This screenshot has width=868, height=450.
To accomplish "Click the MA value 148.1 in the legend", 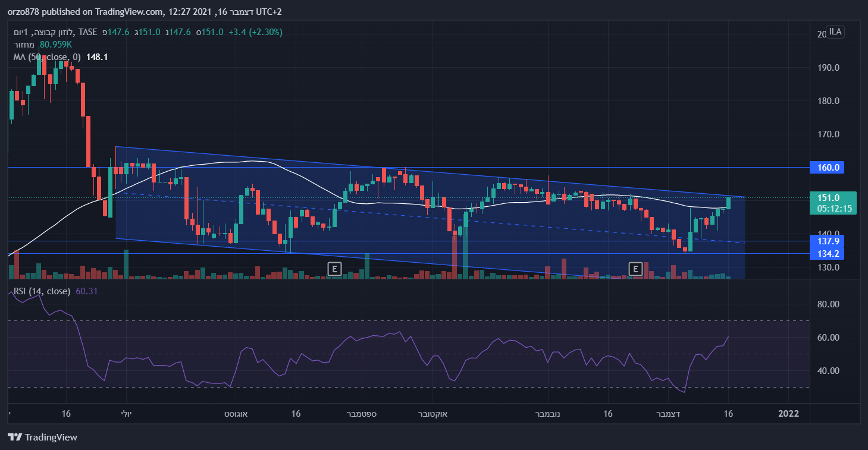I will click(96, 57).
